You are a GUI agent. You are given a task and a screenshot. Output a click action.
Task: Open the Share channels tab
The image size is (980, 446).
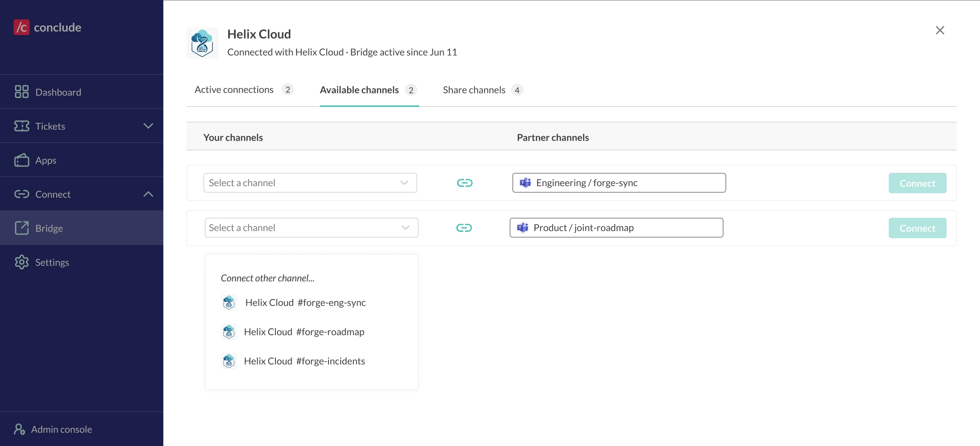(483, 90)
